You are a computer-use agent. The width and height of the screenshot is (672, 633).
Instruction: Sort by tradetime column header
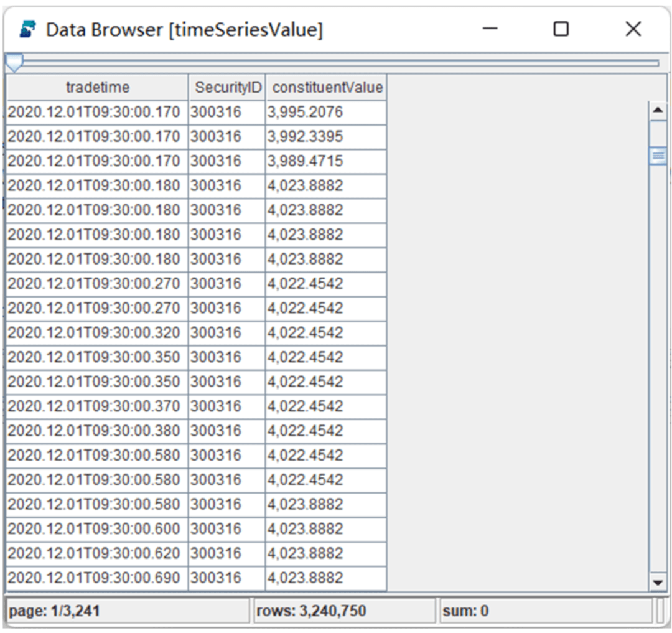(97, 87)
